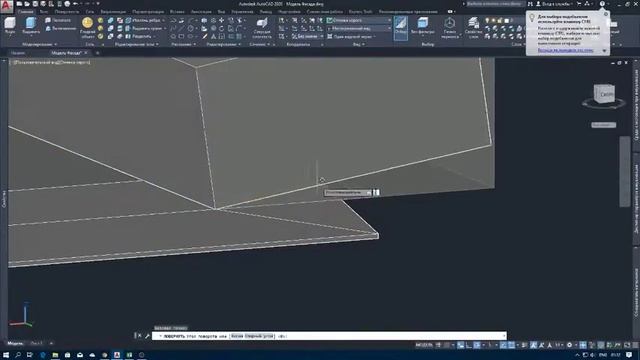The width and height of the screenshot is (640, 360).
Task: Switch to the Начало file tab
Action: (x=18, y=53)
